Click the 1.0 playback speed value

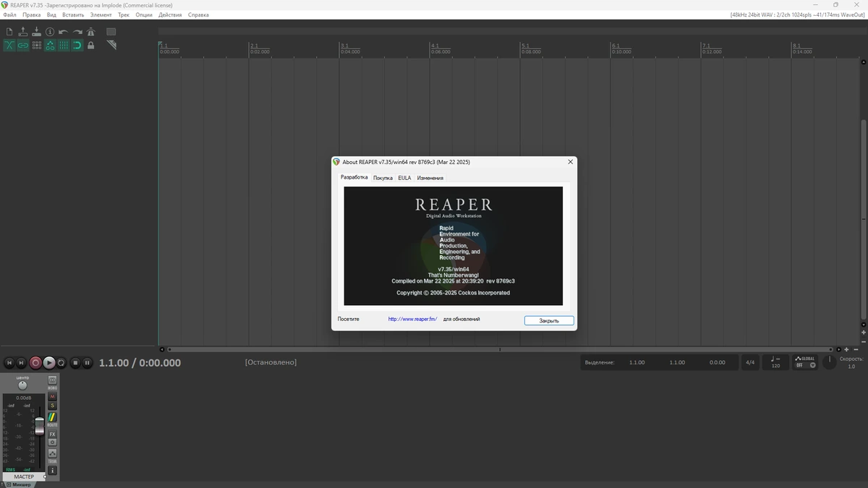click(x=851, y=367)
